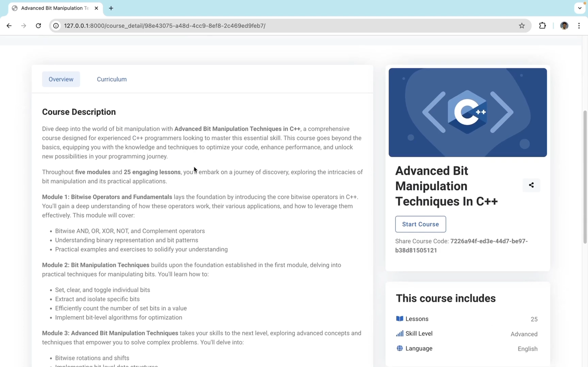Image resolution: width=588 pixels, height=367 pixels.
Task: Go back to previous page
Action: point(9,26)
